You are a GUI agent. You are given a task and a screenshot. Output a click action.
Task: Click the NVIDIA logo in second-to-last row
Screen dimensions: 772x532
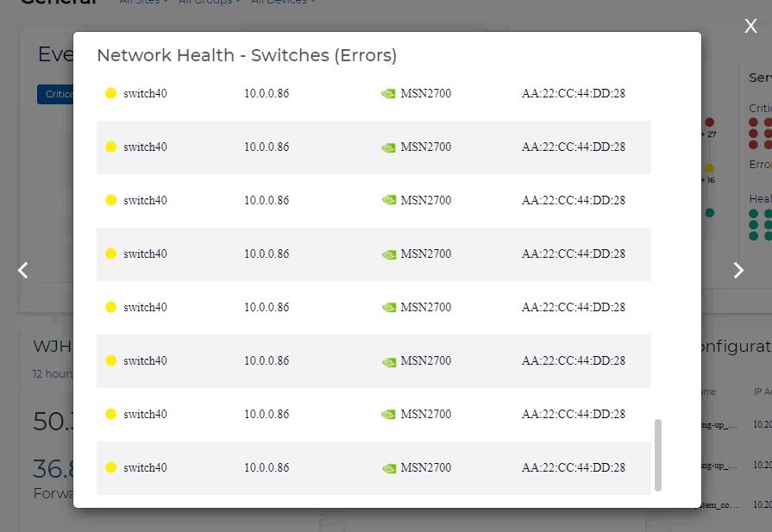click(x=389, y=415)
